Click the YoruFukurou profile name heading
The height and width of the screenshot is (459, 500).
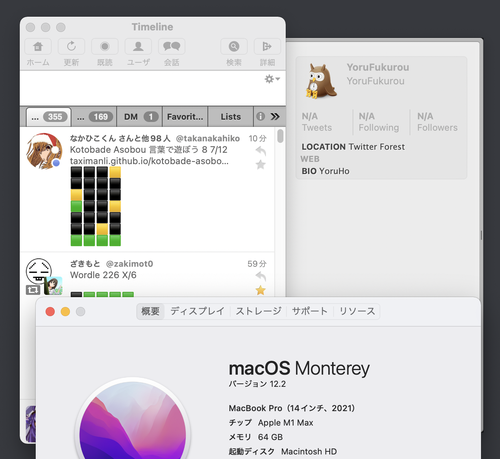tap(378, 67)
